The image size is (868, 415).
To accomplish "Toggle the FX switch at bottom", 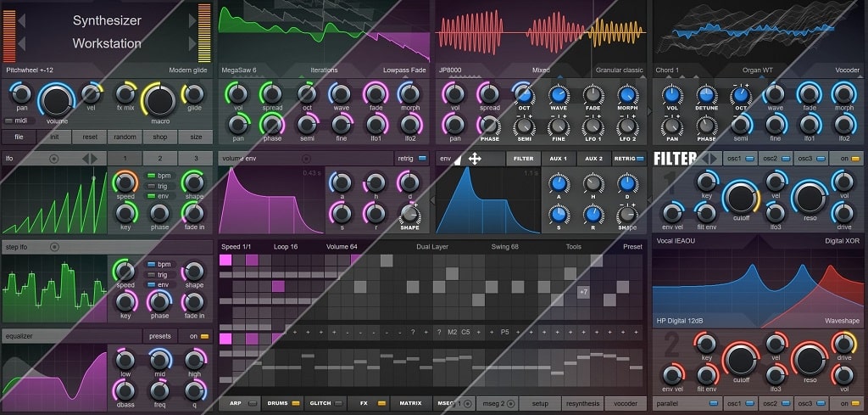I will (381, 403).
